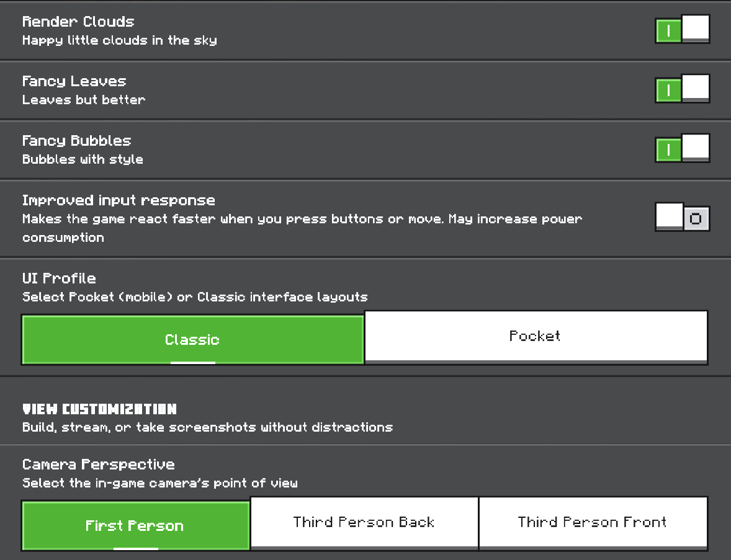Image resolution: width=731 pixels, height=560 pixels.
Task: Select Third Person Back camera view
Action: [x=364, y=523]
